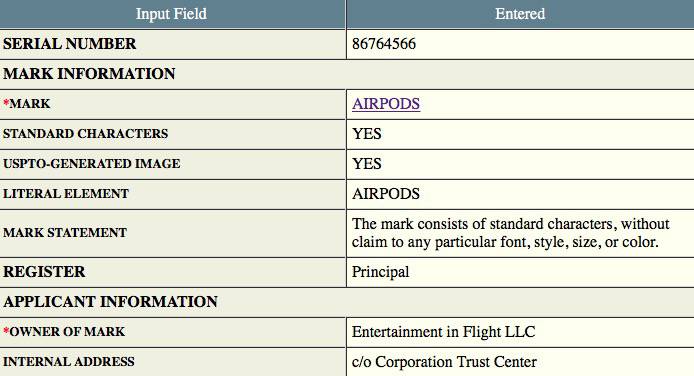Click the YES value for Standard Characters
This screenshot has width=694, height=376.
tap(367, 134)
